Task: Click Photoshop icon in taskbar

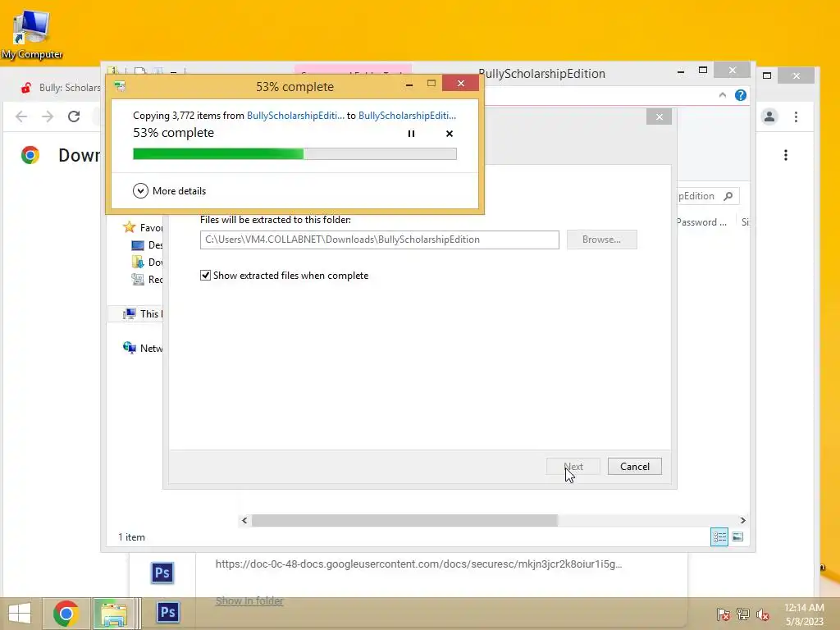Action: [167, 612]
